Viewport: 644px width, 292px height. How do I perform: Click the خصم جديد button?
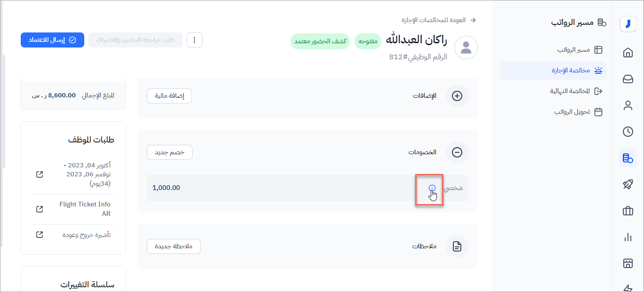[x=169, y=152]
